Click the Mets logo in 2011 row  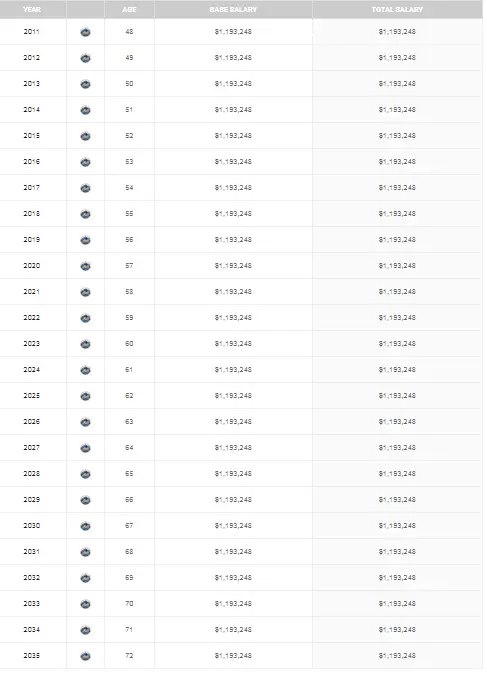(x=85, y=32)
